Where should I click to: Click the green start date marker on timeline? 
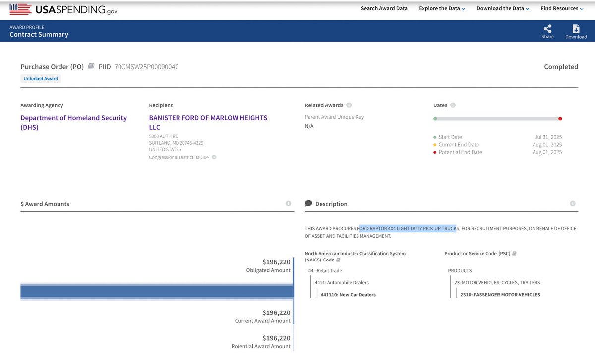pos(435,119)
